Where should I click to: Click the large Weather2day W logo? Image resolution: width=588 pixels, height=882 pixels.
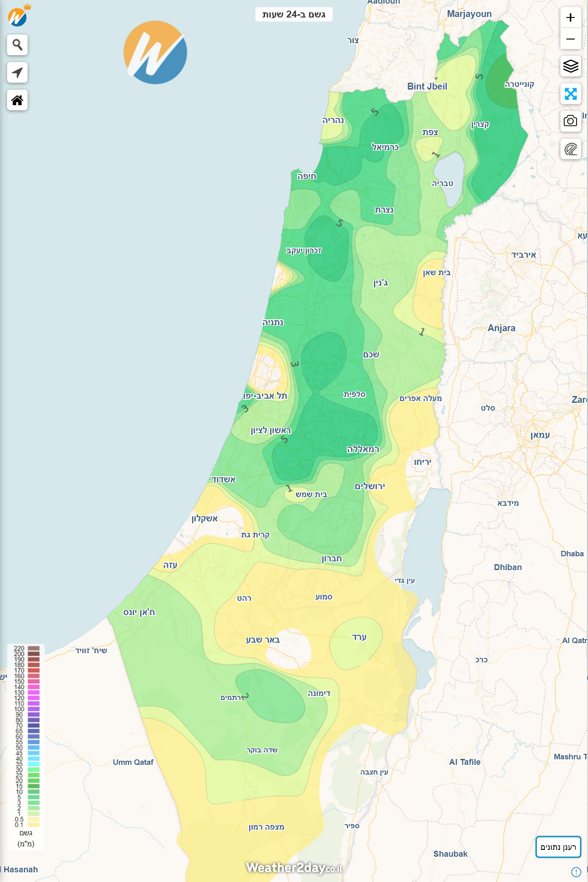click(155, 52)
